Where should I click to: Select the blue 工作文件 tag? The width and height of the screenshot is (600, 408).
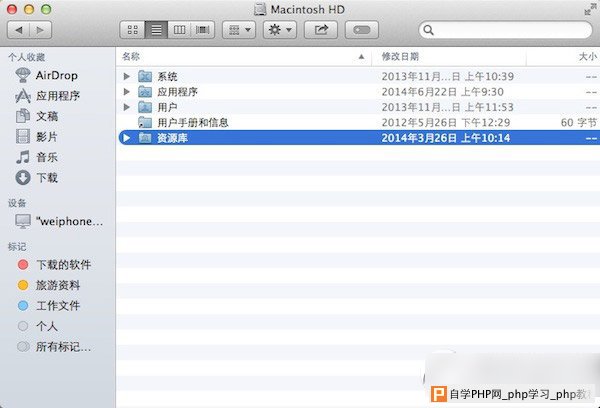coord(49,305)
